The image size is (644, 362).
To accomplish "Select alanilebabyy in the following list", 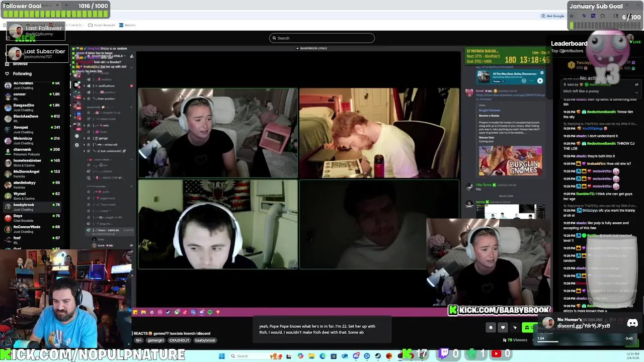I will click(x=31, y=185).
